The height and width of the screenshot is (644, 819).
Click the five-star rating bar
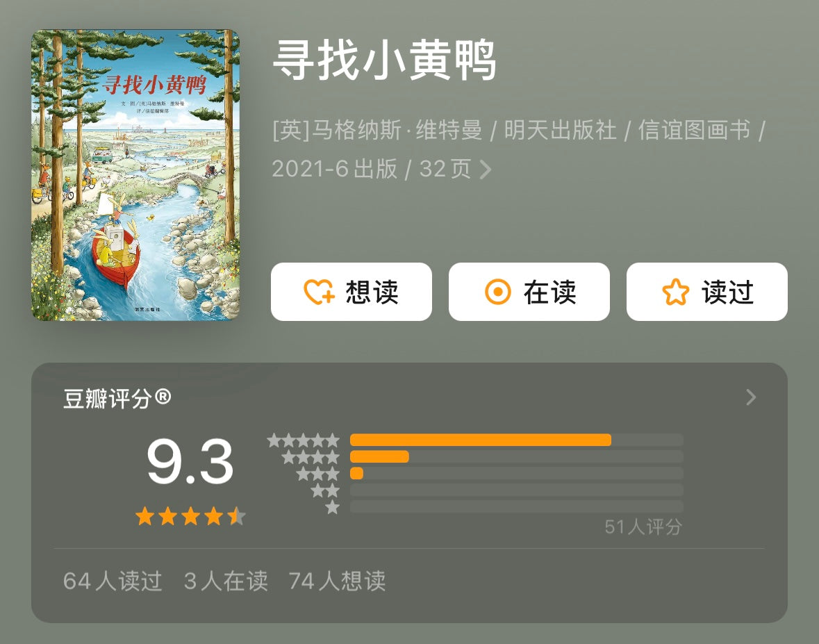tap(517, 440)
